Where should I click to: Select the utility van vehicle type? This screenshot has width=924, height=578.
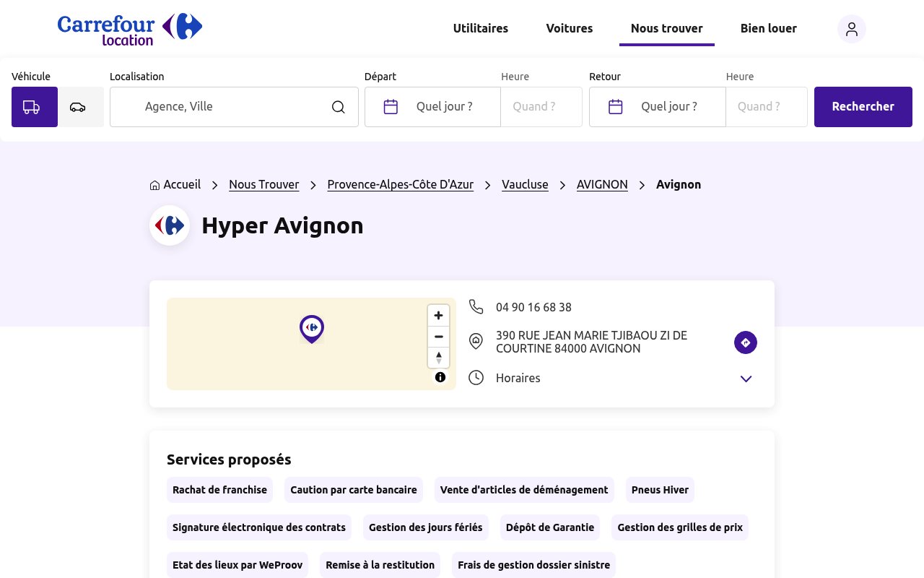(35, 107)
